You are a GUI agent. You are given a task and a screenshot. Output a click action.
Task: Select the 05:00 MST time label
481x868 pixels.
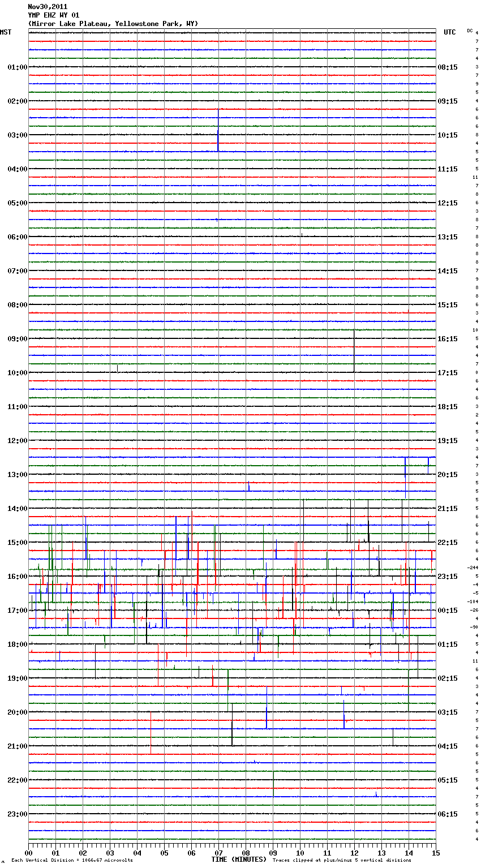[17, 203]
